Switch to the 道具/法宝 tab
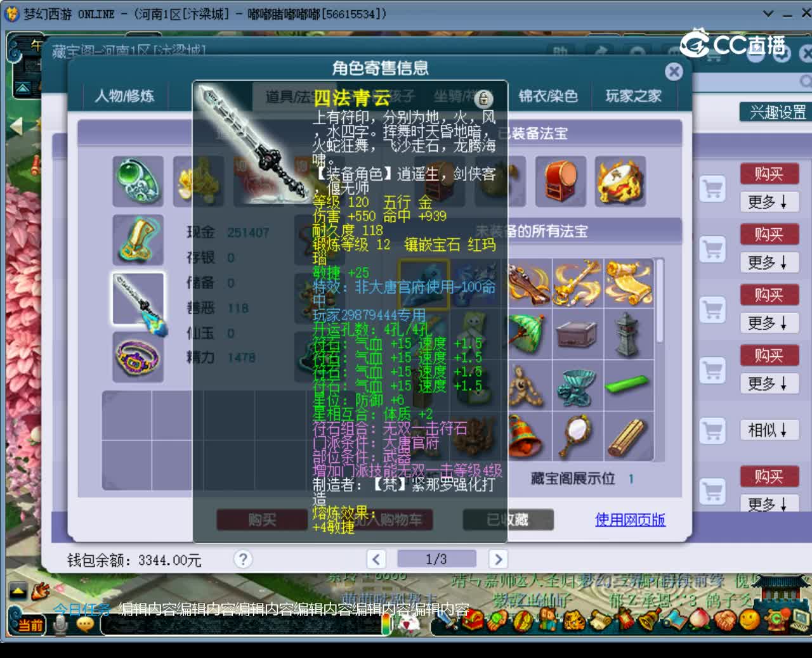Viewport: 812px width, 658px height. (x=289, y=96)
